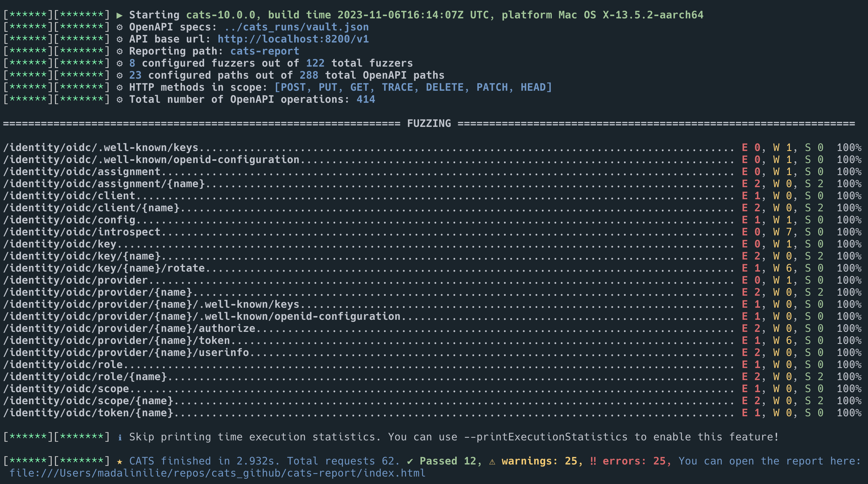Click the info icon before Skip printing
868x484 pixels.
tap(120, 437)
